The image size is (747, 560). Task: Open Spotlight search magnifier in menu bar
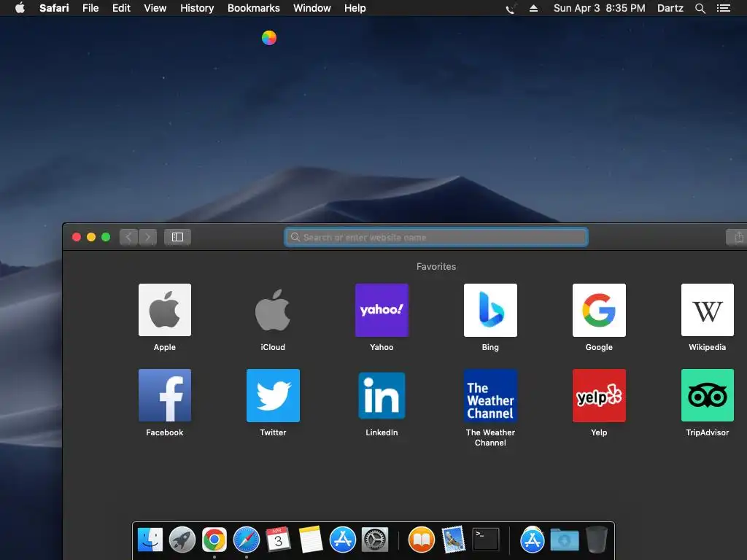click(x=700, y=8)
